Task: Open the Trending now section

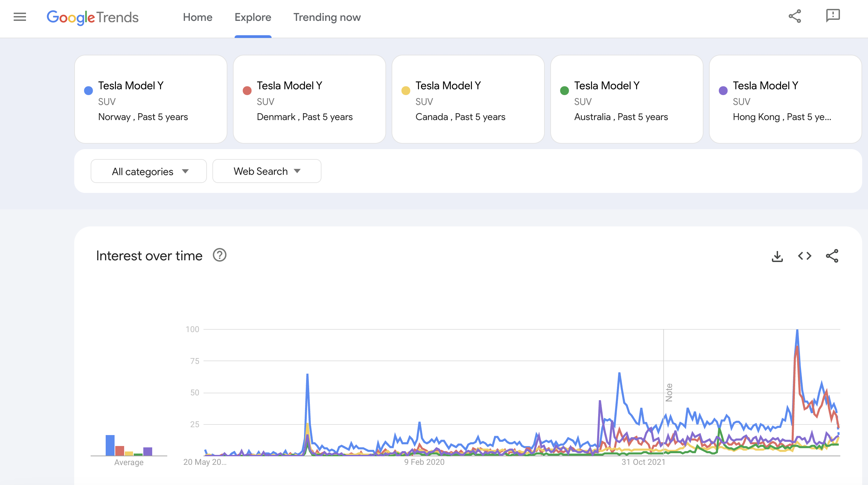Action: coord(327,17)
